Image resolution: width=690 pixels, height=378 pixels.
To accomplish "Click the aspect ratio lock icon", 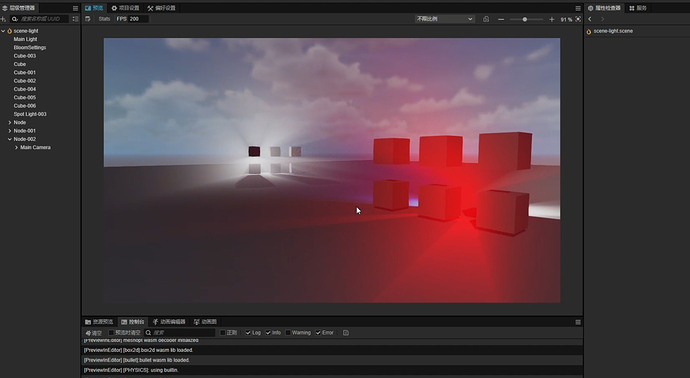I will click(x=486, y=19).
